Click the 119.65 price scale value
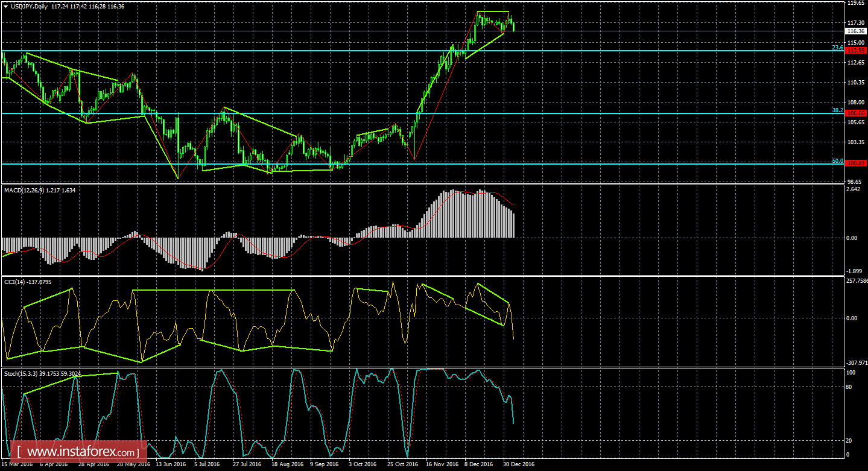 [x=855, y=3]
